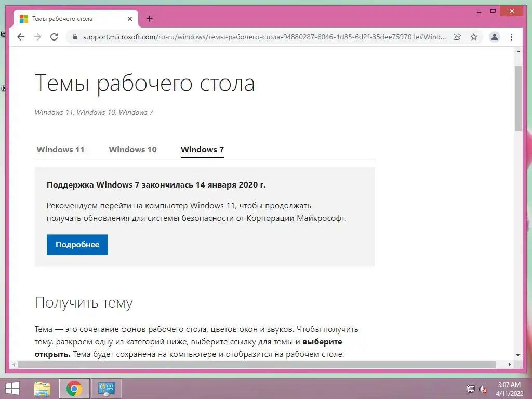532x399 pixels.
Task: Click the Windows 11, Windows 10, Windows 7 subtitle
Action: 94,112
